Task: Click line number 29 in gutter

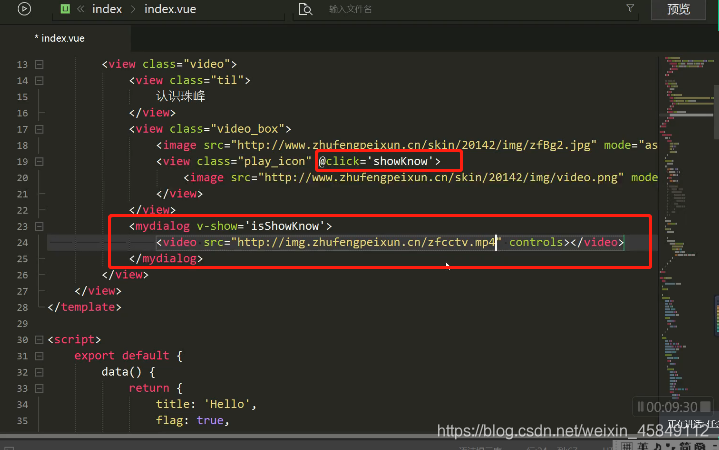Action: point(22,324)
